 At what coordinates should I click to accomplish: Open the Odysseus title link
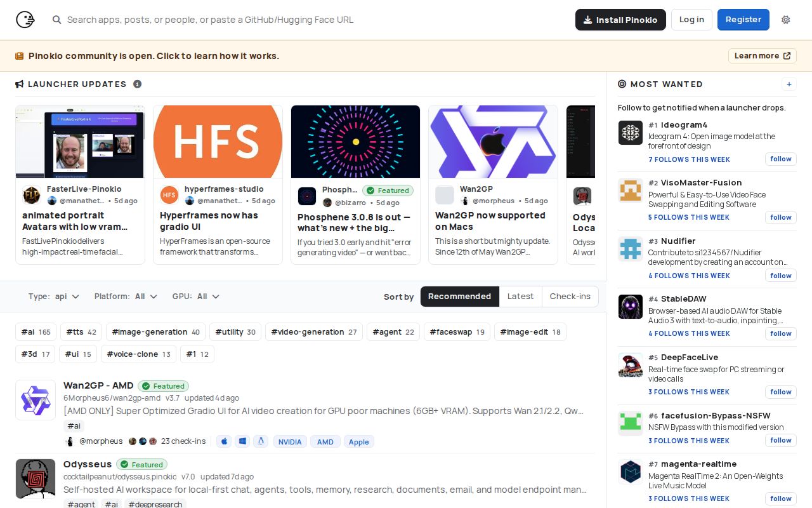click(x=88, y=464)
